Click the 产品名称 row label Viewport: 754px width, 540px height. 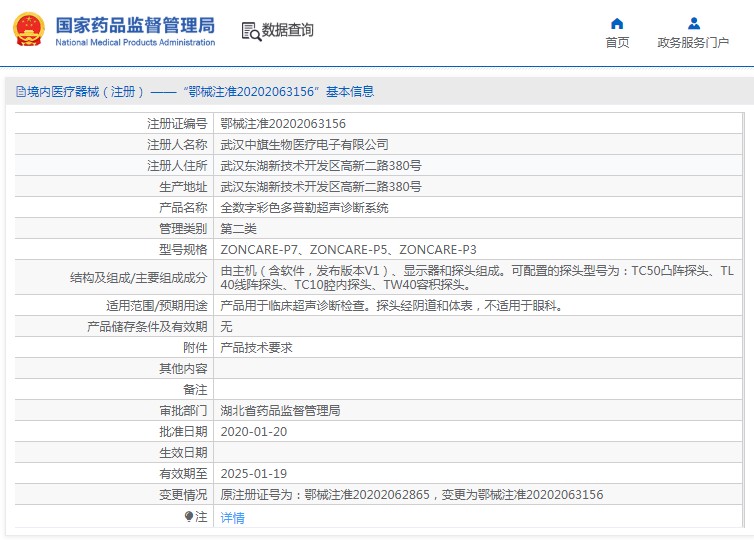point(183,207)
